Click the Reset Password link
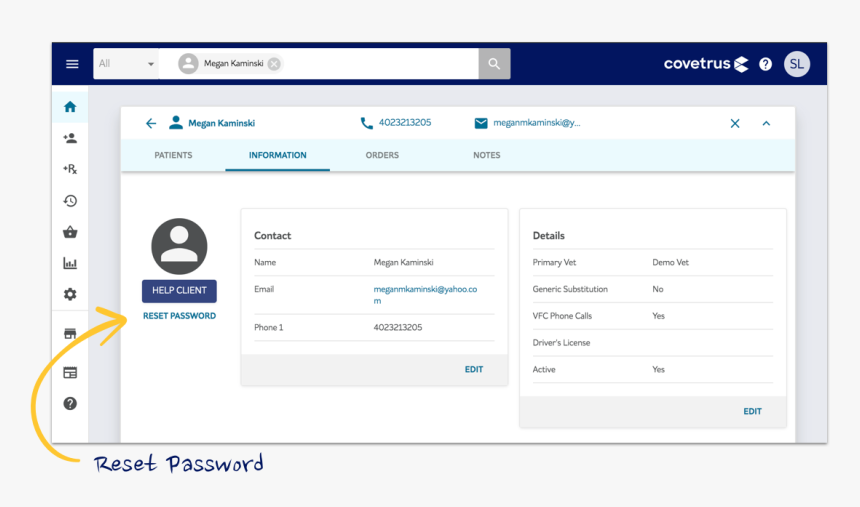 (179, 316)
